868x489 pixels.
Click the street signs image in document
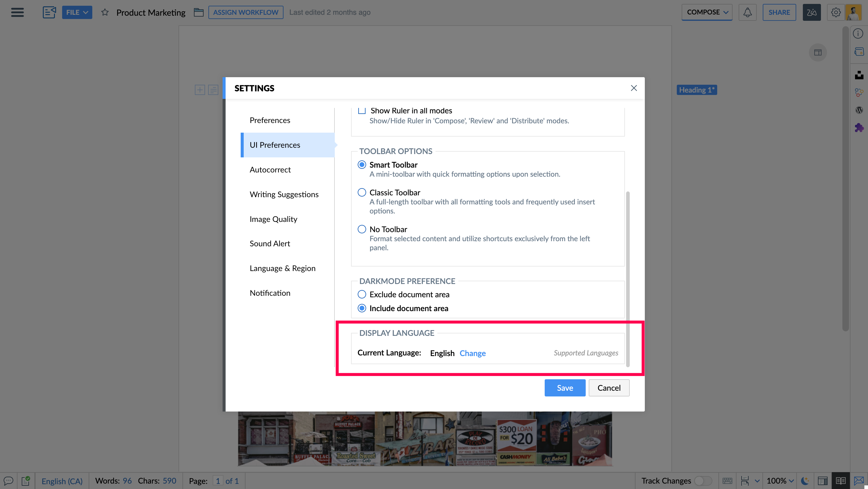click(x=425, y=438)
